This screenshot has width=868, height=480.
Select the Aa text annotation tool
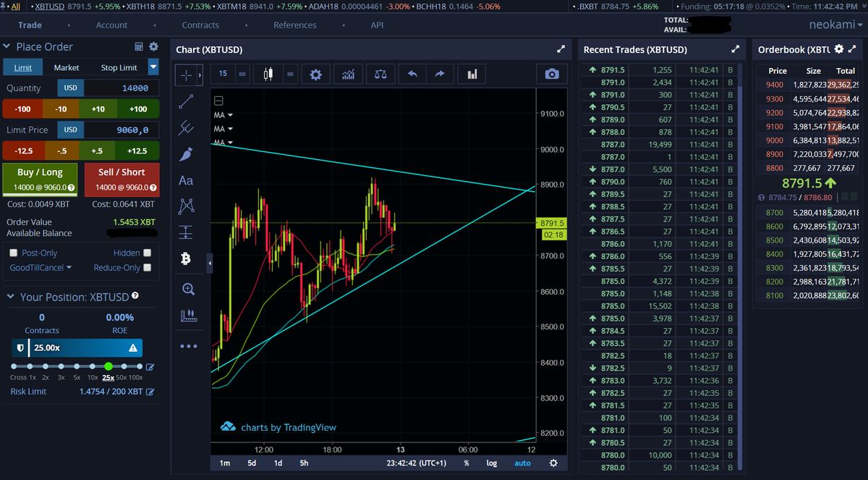point(186,180)
